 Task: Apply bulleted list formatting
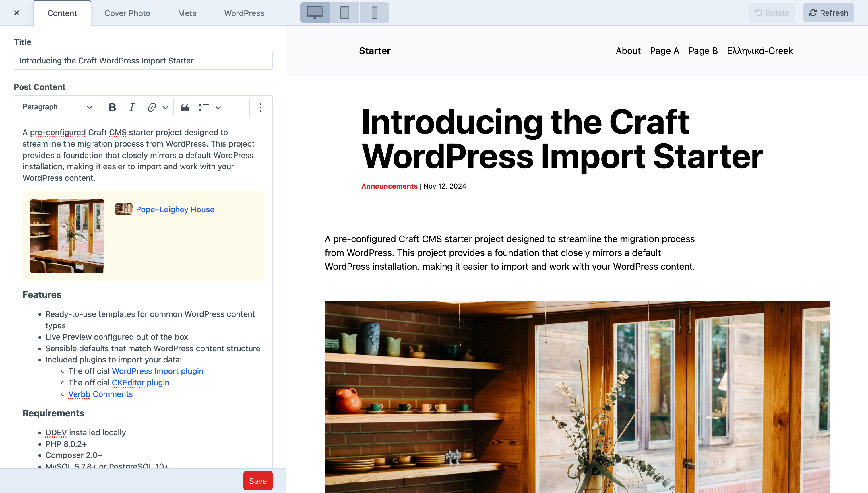pyautogui.click(x=204, y=107)
